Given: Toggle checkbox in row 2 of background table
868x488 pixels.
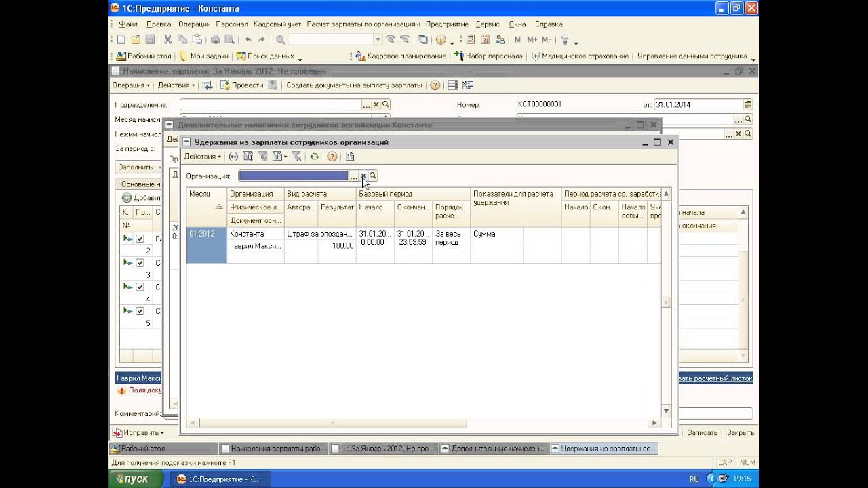Looking at the screenshot, I should coord(140,239).
